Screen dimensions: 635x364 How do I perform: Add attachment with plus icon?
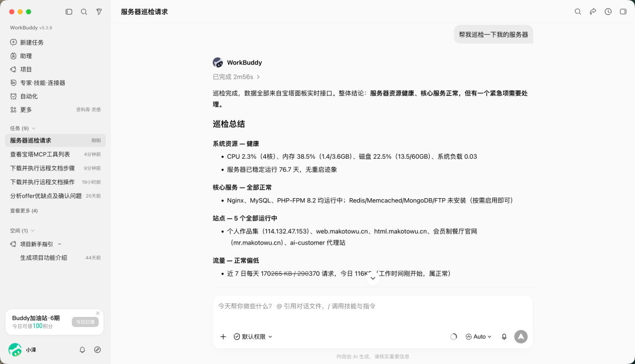(x=223, y=336)
